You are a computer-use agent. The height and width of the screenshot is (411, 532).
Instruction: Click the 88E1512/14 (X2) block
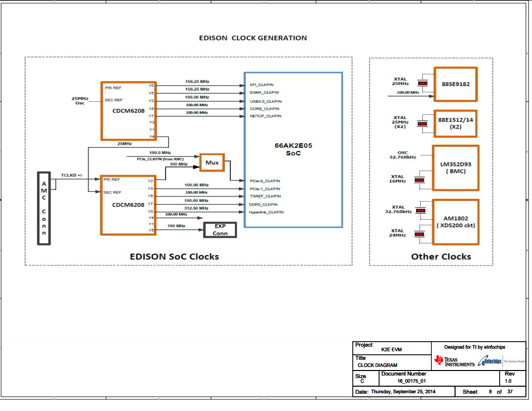pos(456,124)
